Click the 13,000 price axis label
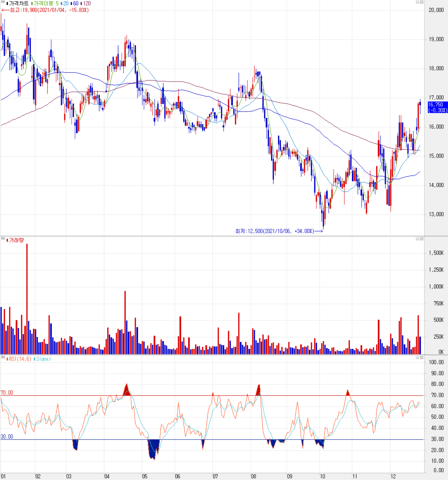This screenshot has height=480, width=448. [436, 214]
